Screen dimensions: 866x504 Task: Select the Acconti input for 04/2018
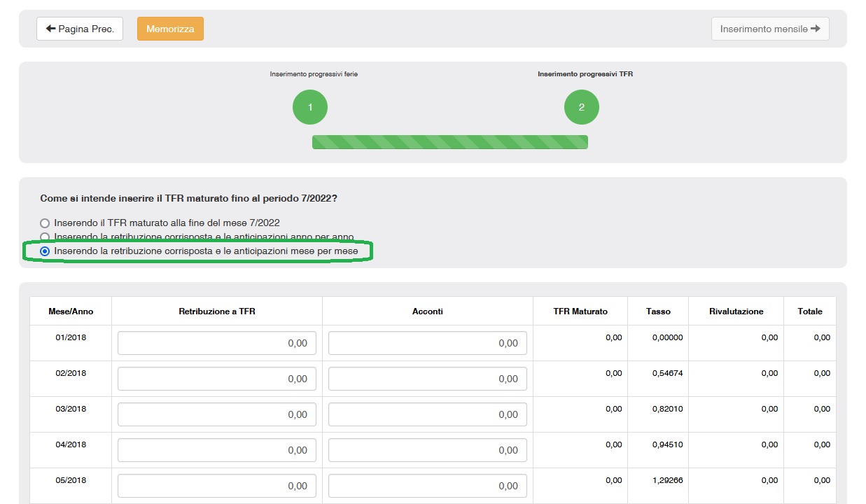[x=427, y=450]
